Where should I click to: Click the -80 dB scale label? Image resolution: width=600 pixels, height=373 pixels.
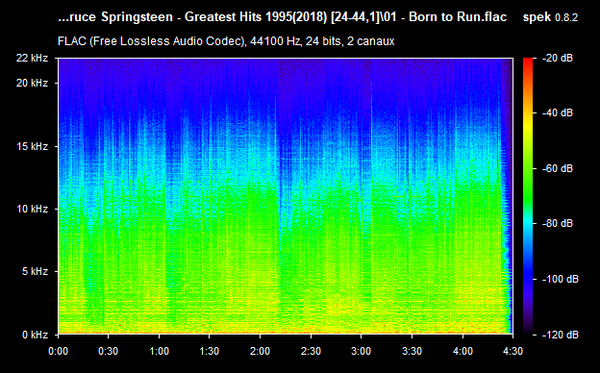558,223
